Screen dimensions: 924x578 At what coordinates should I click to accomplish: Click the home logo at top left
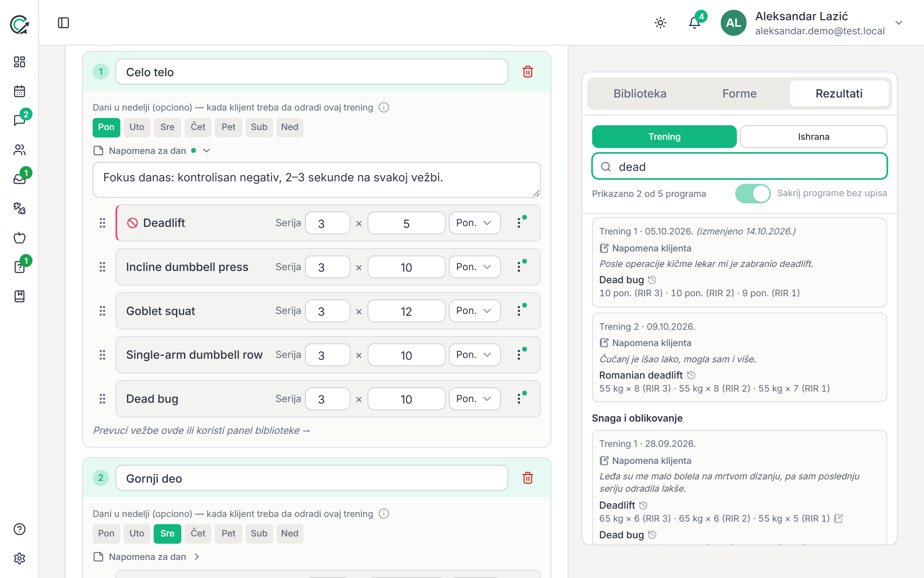coord(19,25)
